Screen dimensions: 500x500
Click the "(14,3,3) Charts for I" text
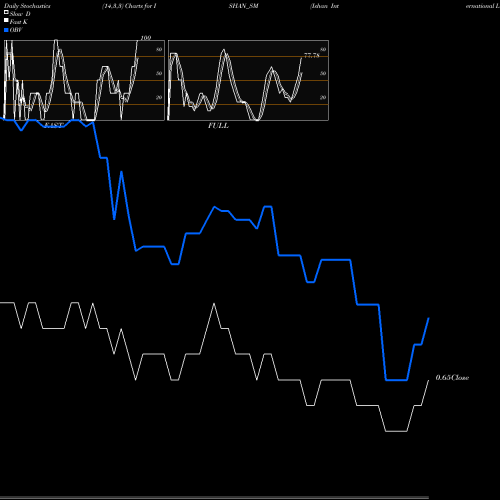[x=129, y=6]
